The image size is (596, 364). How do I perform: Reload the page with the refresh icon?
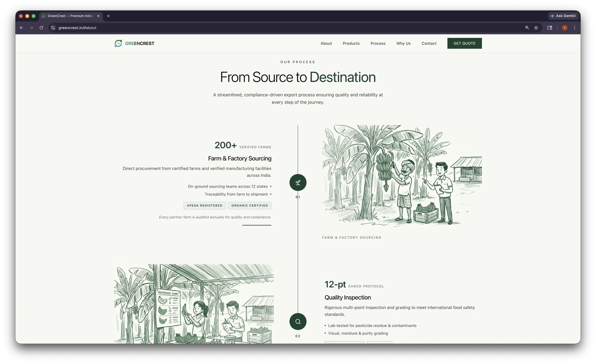[41, 28]
